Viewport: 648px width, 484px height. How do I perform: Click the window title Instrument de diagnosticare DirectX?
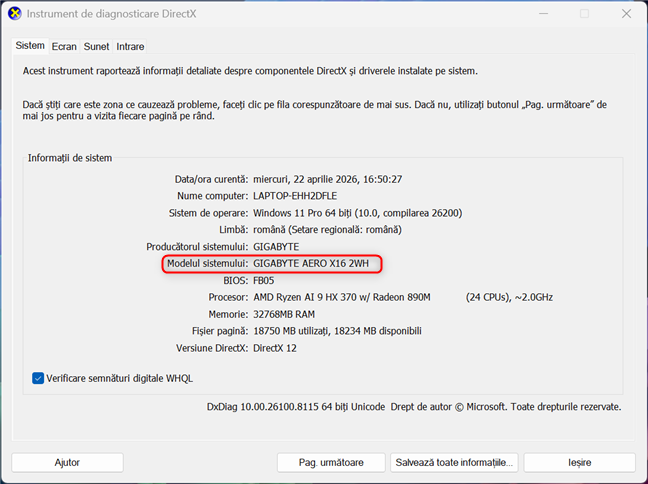(112, 14)
